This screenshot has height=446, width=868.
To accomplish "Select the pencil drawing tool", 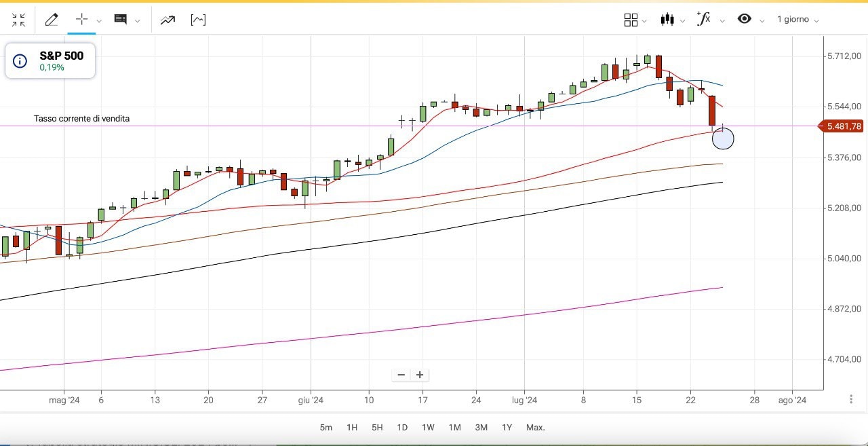I will tap(52, 20).
